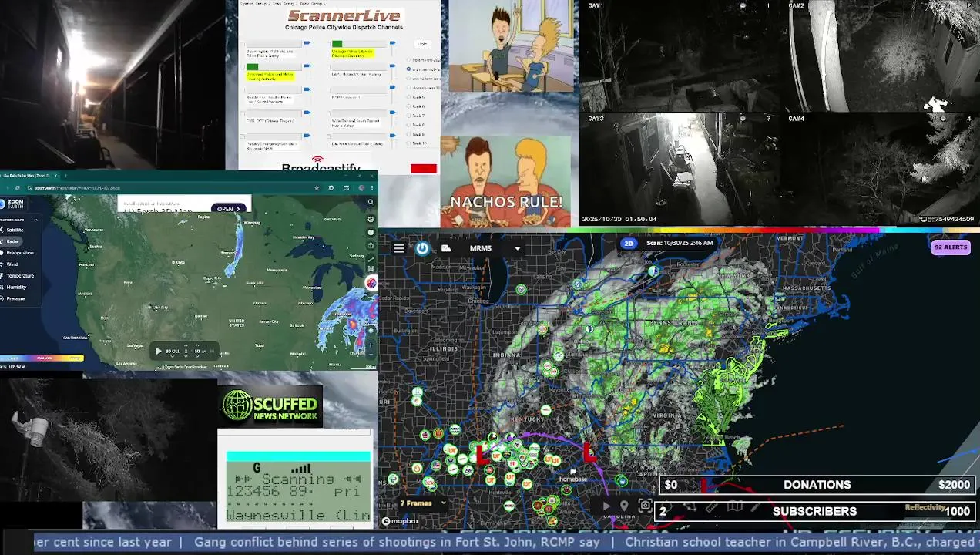Zoom out with Zoom Earth minus button
980x555 pixels.
371,355
